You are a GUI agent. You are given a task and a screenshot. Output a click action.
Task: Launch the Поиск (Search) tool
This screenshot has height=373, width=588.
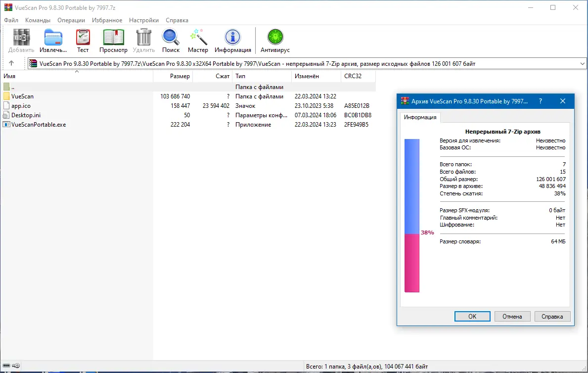pyautogui.click(x=171, y=37)
